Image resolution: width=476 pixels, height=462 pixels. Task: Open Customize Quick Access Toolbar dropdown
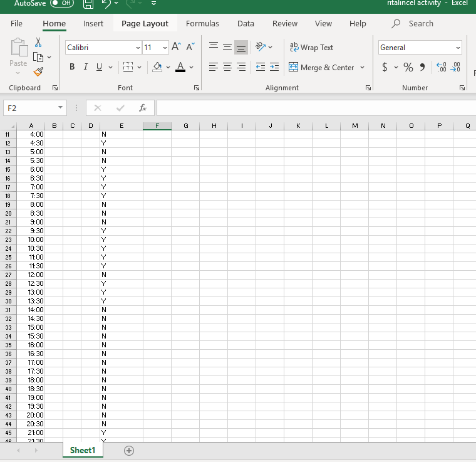pyautogui.click(x=153, y=3)
